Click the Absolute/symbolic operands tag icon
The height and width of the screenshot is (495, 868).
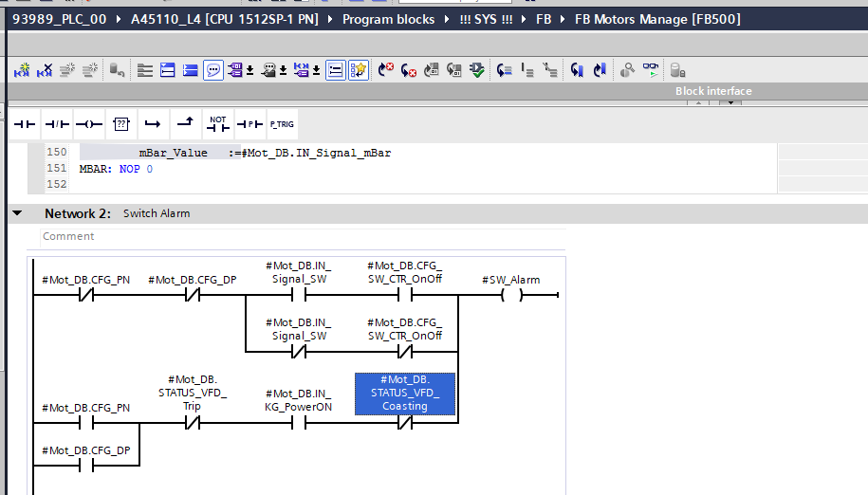[x=235, y=70]
